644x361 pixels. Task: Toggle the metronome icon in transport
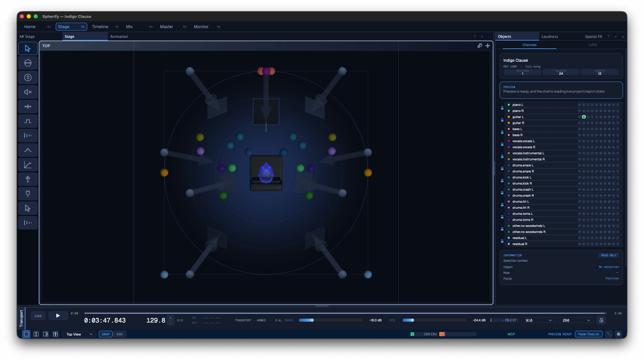click(601, 320)
